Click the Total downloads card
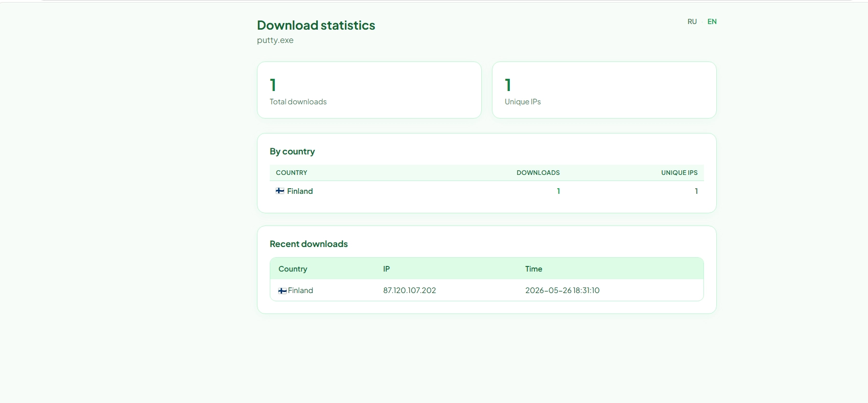Screen dimensions: 868x403 [369, 90]
